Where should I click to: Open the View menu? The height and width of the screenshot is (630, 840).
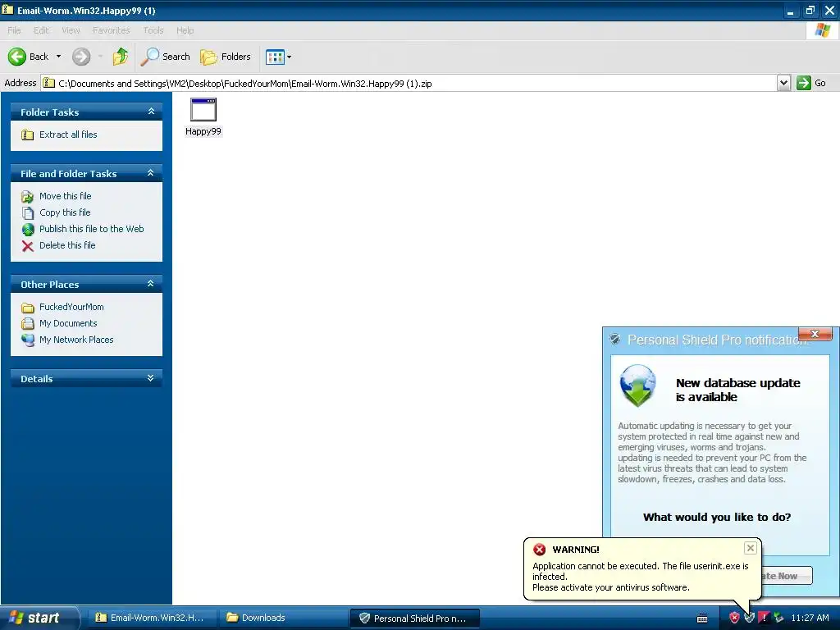point(71,30)
